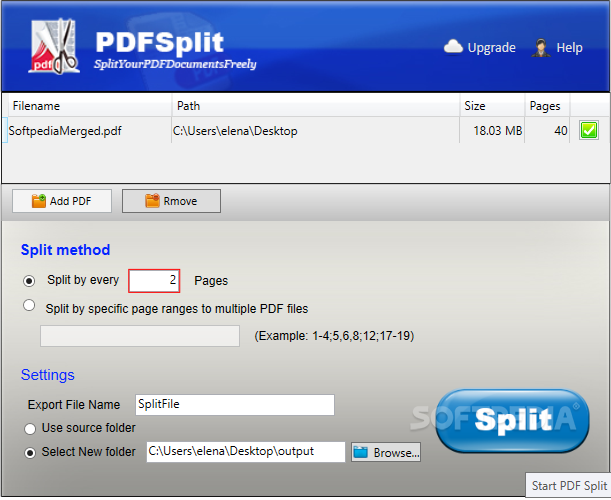Click the Browse... button
The image size is (611, 500).
[x=386, y=452]
